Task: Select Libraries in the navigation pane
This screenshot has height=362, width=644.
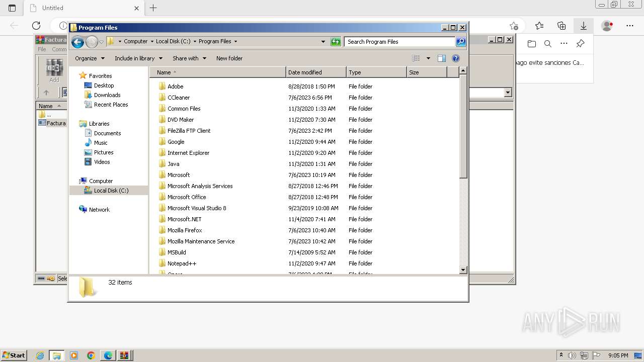Action: coord(99,124)
